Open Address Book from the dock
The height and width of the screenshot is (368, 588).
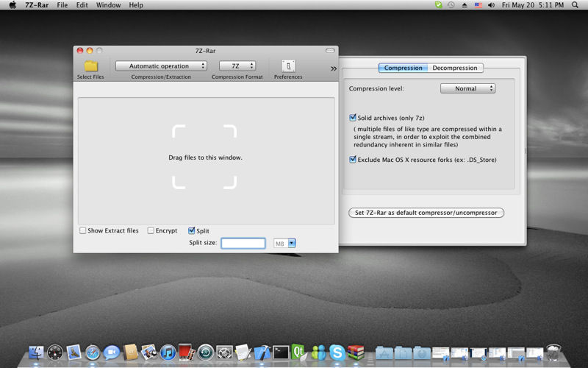coord(131,353)
